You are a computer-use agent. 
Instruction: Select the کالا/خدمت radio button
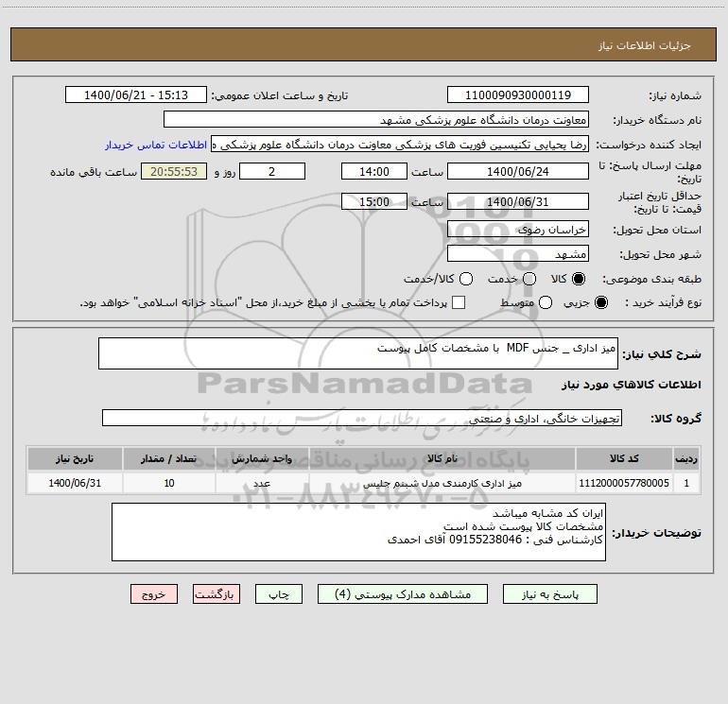(466, 279)
